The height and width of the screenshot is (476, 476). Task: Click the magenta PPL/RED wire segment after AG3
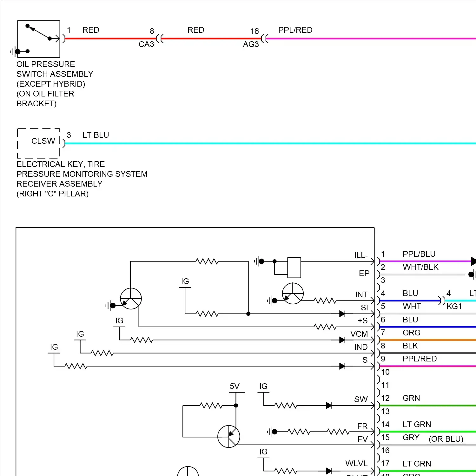click(371, 39)
